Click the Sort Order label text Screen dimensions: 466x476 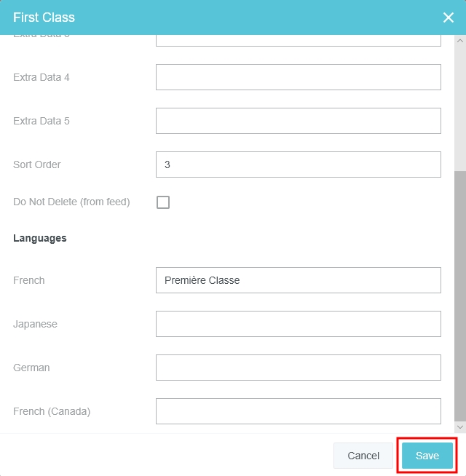[37, 164]
